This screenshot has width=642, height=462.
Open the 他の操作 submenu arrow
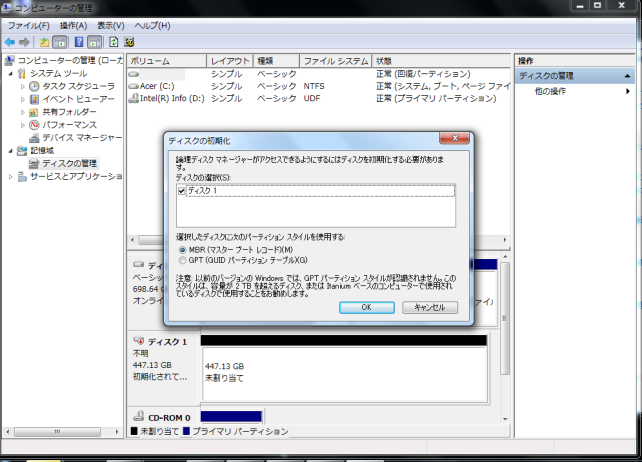click(x=628, y=91)
